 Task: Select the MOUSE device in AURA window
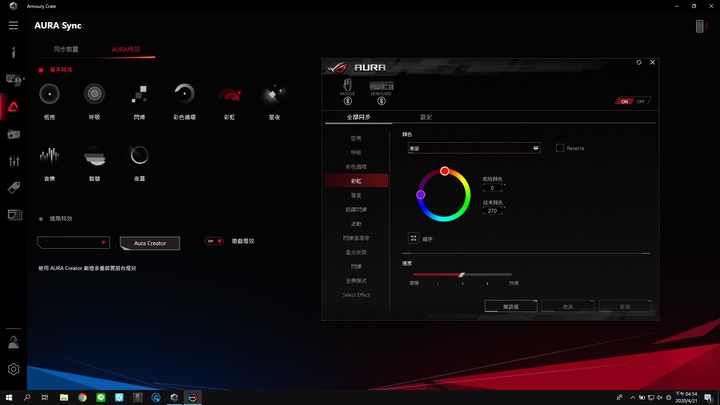[x=348, y=87]
